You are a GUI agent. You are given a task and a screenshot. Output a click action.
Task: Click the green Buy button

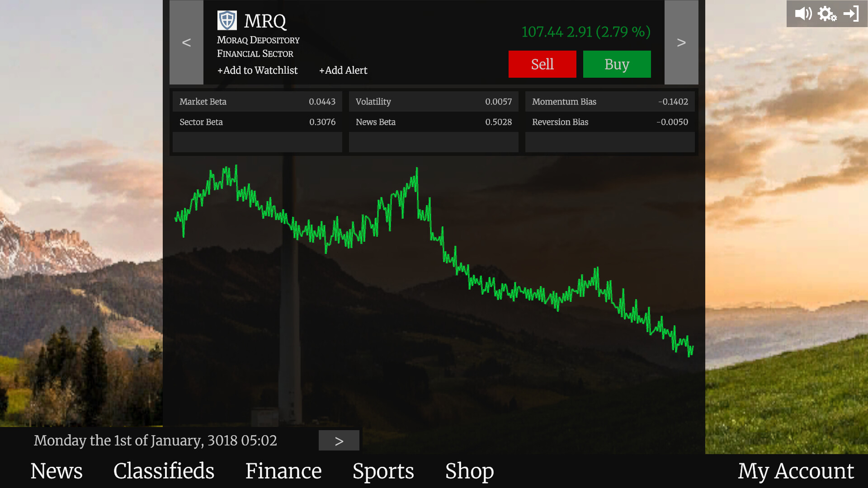[617, 64]
